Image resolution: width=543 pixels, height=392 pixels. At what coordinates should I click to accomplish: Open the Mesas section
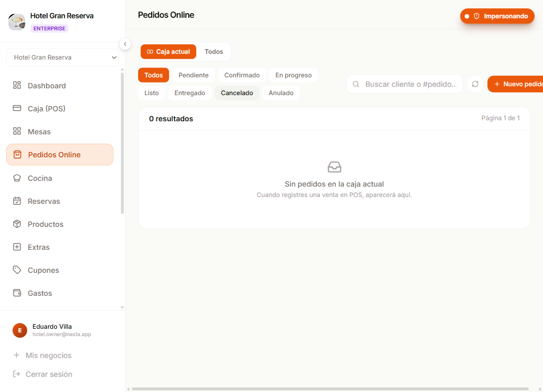pyautogui.click(x=60, y=132)
